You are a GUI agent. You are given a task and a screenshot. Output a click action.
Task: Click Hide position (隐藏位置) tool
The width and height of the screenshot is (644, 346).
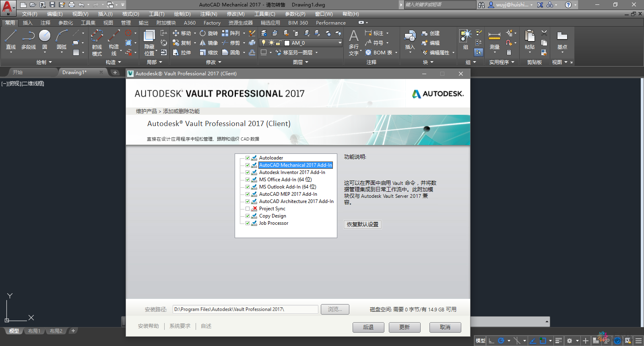[x=149, y=43]
